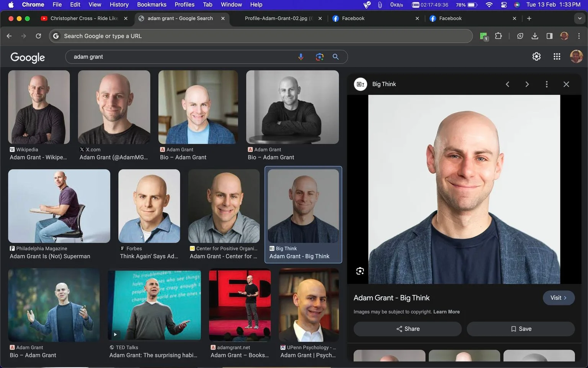588x368 pixels.
Task: Open the Apple menu
Action: pos(11,5)
